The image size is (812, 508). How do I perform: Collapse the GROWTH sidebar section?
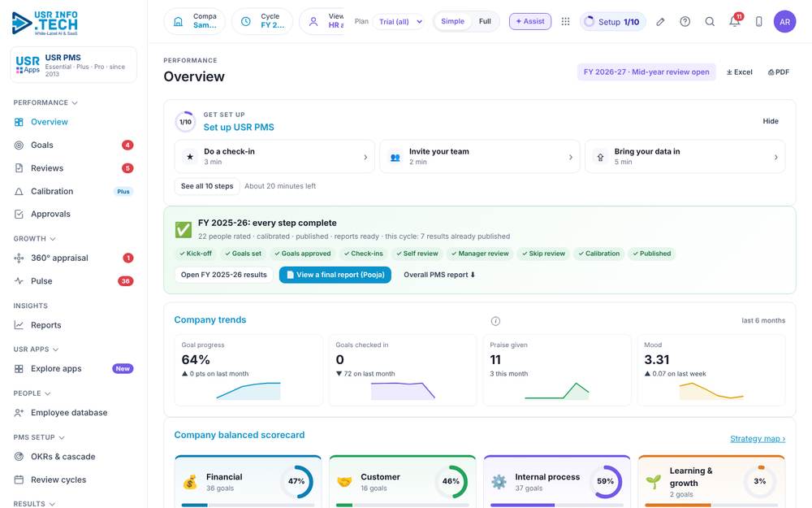point(34,238)
